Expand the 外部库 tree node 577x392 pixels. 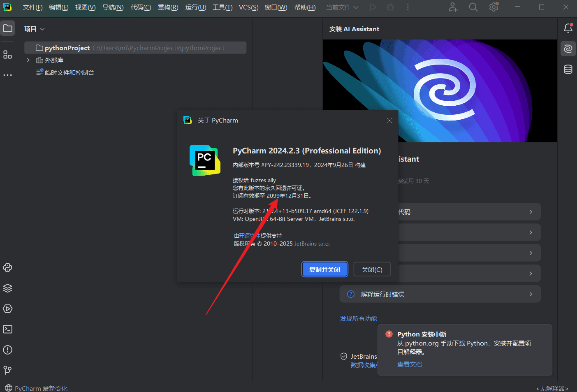tap(28, 60)
